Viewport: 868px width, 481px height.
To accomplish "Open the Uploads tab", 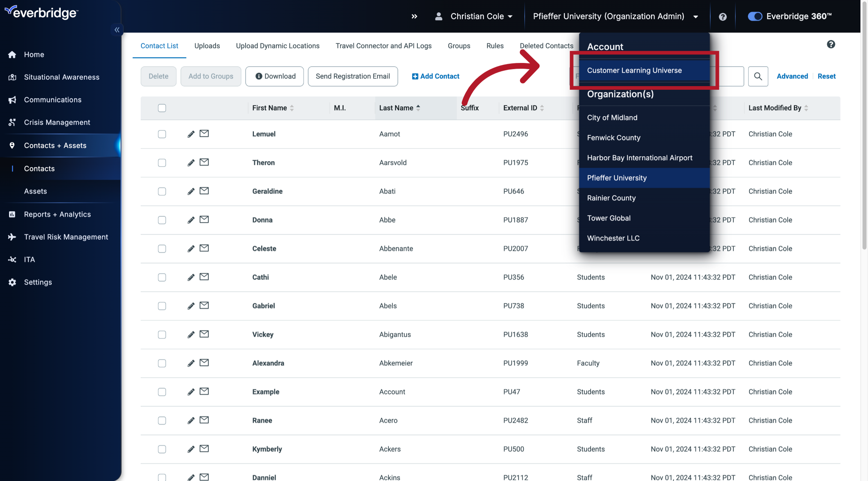I will (x=207, y=46).
